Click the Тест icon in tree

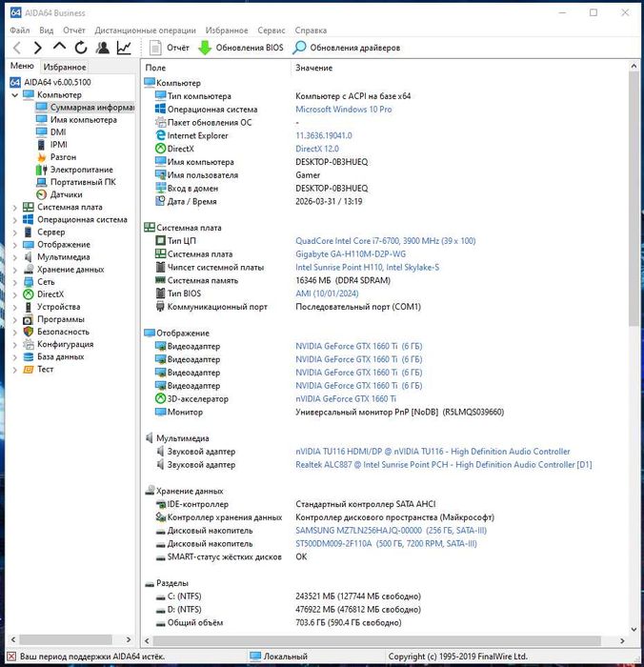coord(28,370)
